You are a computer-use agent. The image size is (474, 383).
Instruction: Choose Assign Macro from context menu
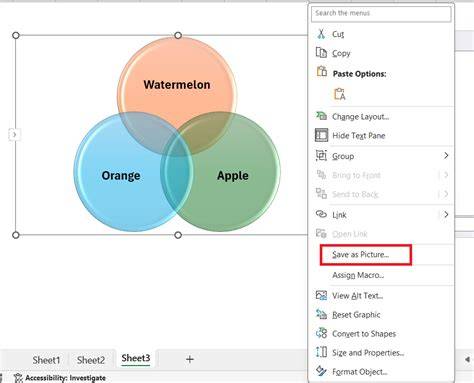point(358,275)
